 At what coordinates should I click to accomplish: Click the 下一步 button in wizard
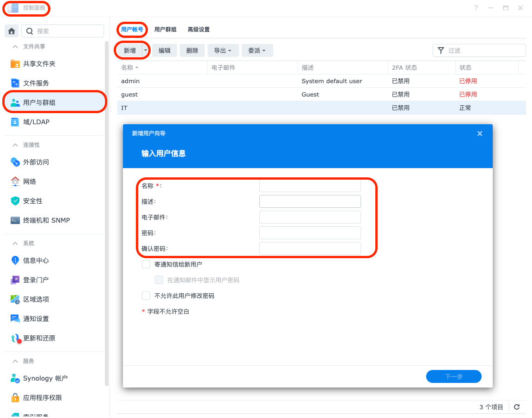(453, 376)
